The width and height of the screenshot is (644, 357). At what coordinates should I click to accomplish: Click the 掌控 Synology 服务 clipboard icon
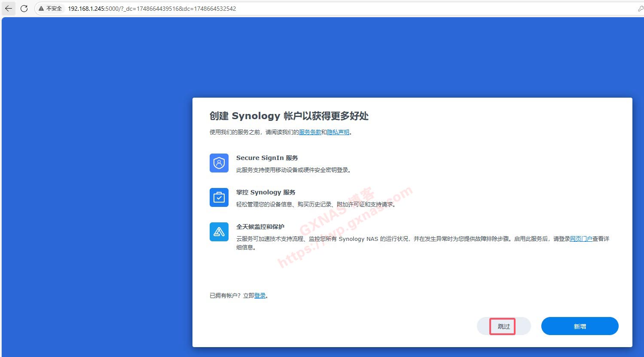click(x=219, y=197)
